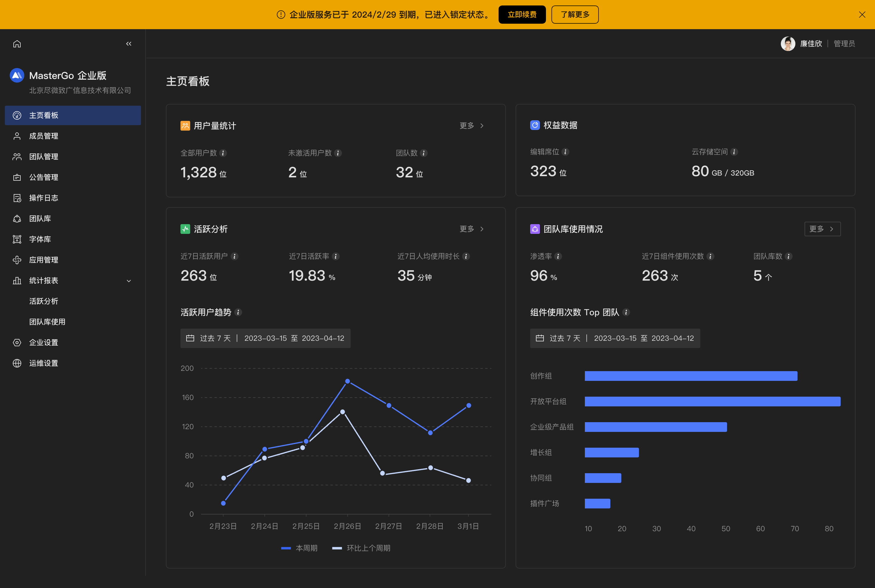Click the 增长组 bar

click(x=611, y=452)
